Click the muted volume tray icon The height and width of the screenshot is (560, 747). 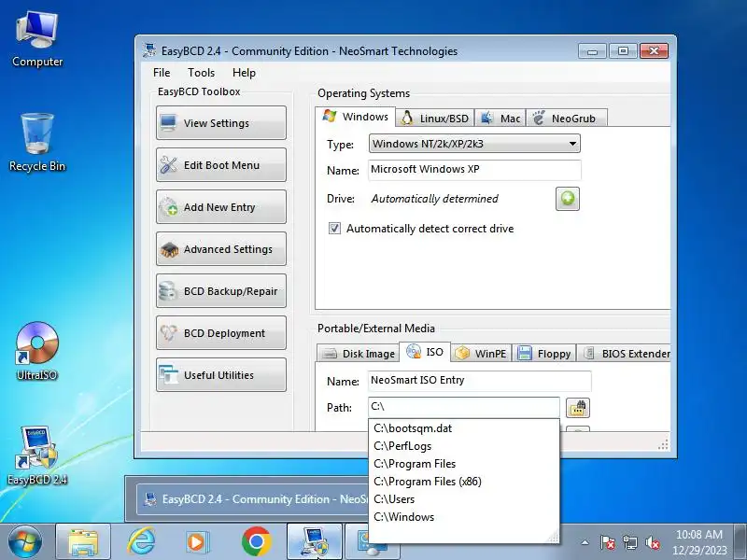point(652,542)
